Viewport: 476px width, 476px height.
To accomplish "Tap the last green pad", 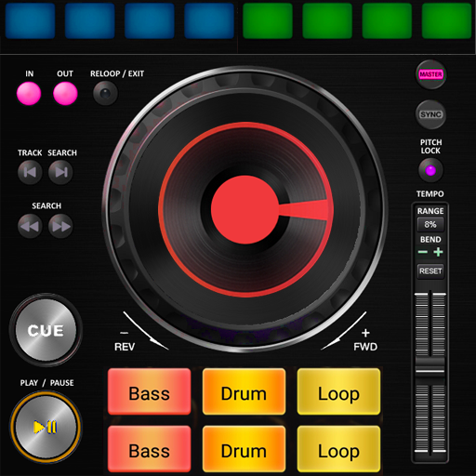I will point(446,20).
